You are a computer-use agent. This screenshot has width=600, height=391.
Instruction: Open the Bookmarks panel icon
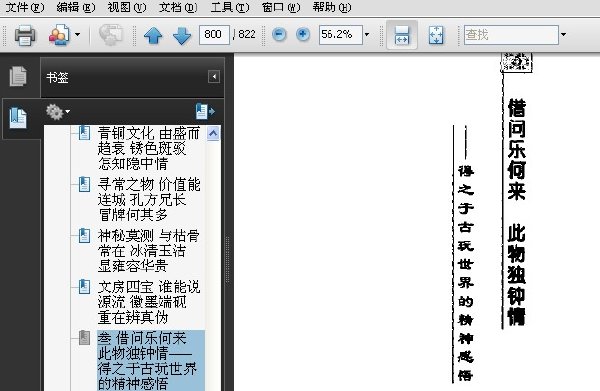pos(18,118)
